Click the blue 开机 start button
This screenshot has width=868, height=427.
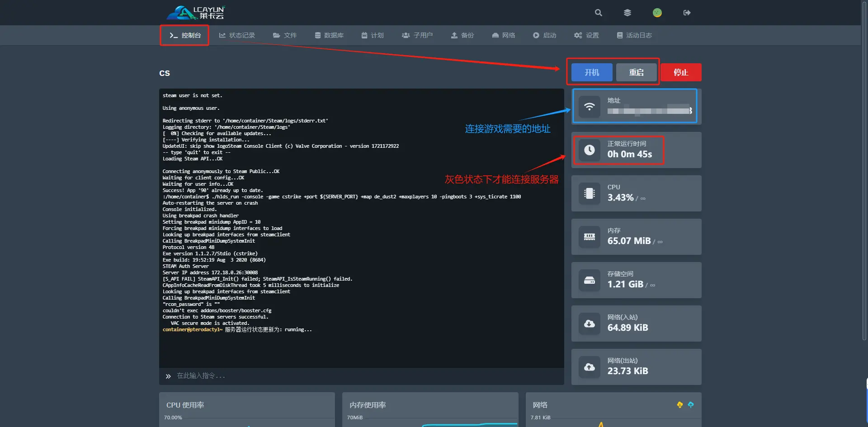pos(592,72)
